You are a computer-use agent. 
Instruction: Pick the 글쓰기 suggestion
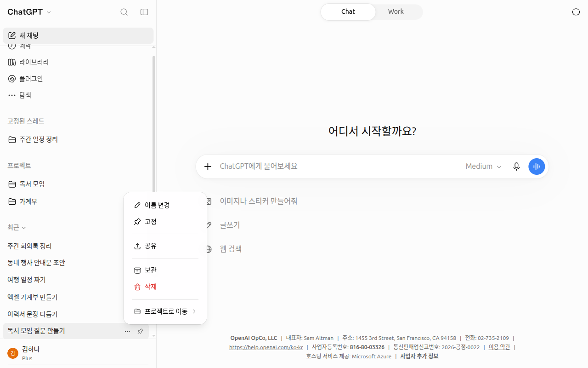click(230, 225)
